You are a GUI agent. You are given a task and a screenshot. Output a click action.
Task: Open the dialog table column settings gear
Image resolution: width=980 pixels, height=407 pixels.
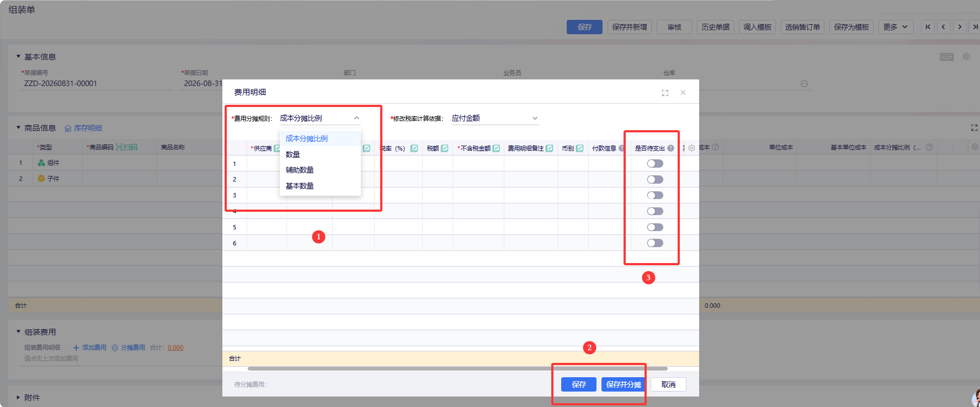[x=692, y=148]
